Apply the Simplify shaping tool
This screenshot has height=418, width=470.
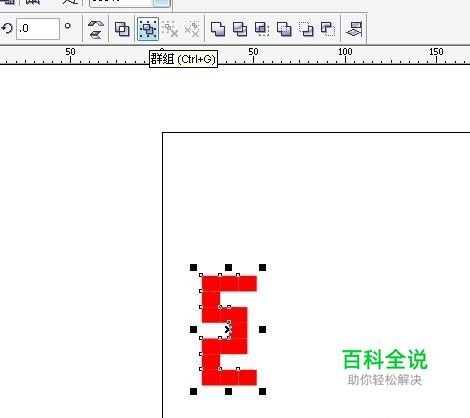click(284, 29)
